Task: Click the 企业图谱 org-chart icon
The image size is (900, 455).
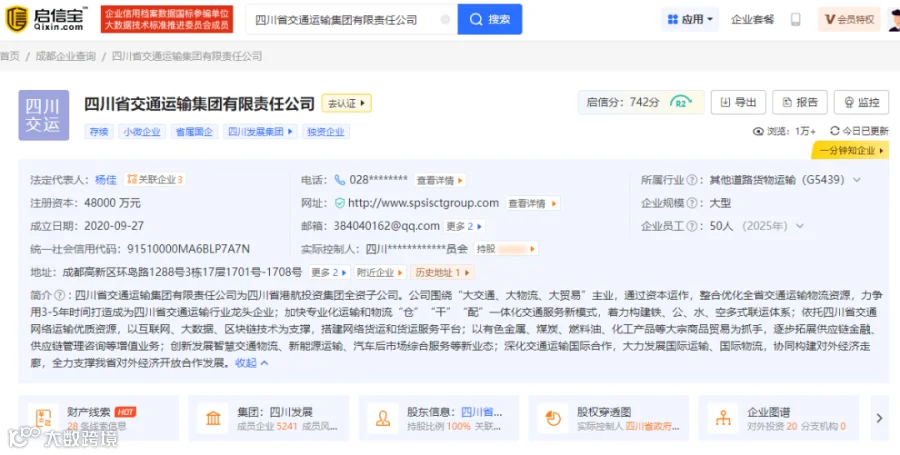Action: (723, 419)
